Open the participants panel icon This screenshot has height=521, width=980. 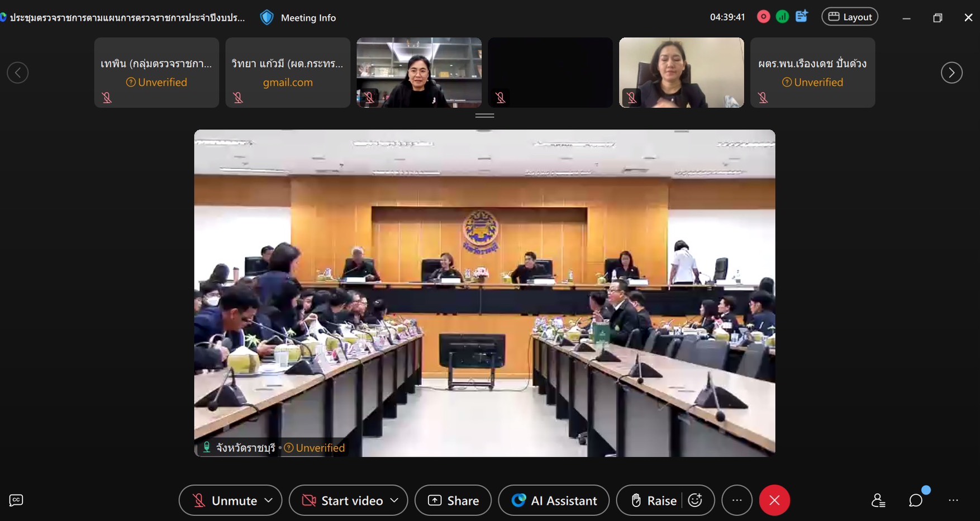tap(878, 500)
